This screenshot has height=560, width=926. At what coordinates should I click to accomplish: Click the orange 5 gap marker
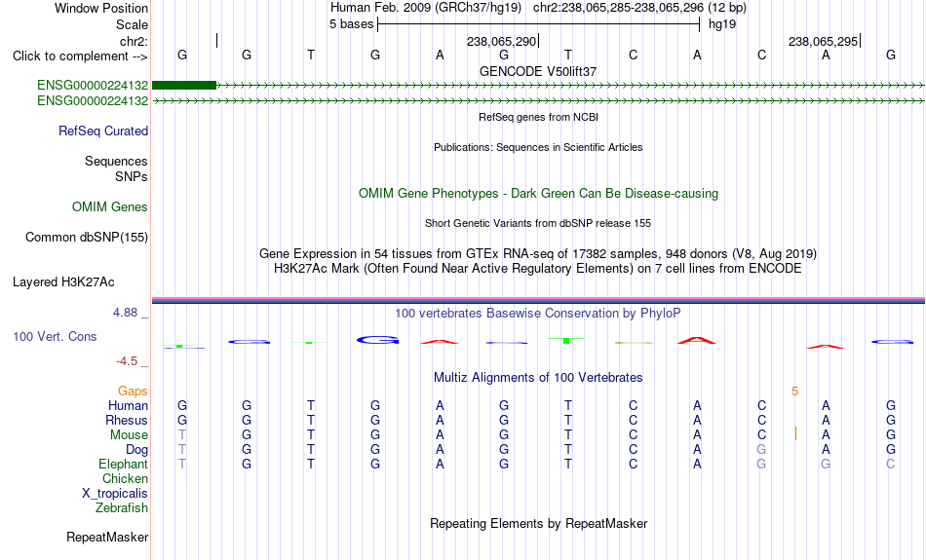point(794,392)
